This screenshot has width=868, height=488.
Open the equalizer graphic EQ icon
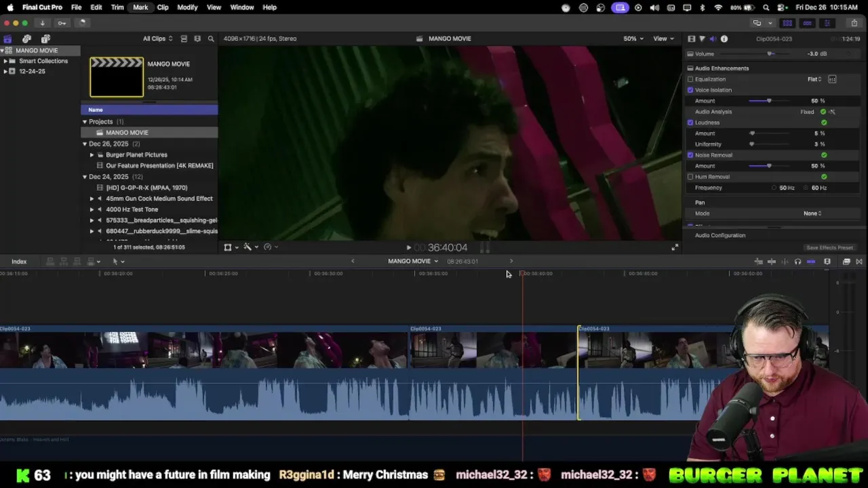pos(832,79)
